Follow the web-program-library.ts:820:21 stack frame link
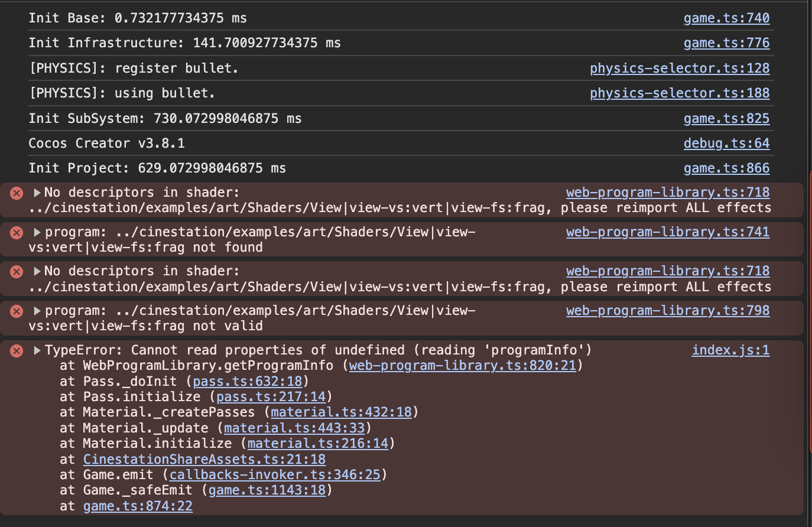812x527 pixels. click(x=462, y=366)
